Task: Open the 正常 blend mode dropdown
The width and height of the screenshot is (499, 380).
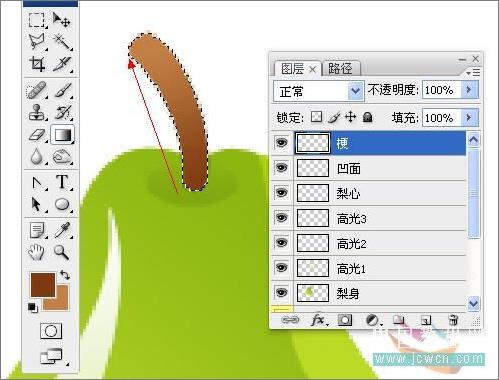Action: [318, 91]
